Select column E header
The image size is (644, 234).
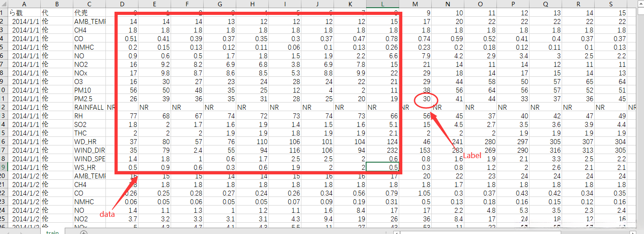[x=154, y=4]
